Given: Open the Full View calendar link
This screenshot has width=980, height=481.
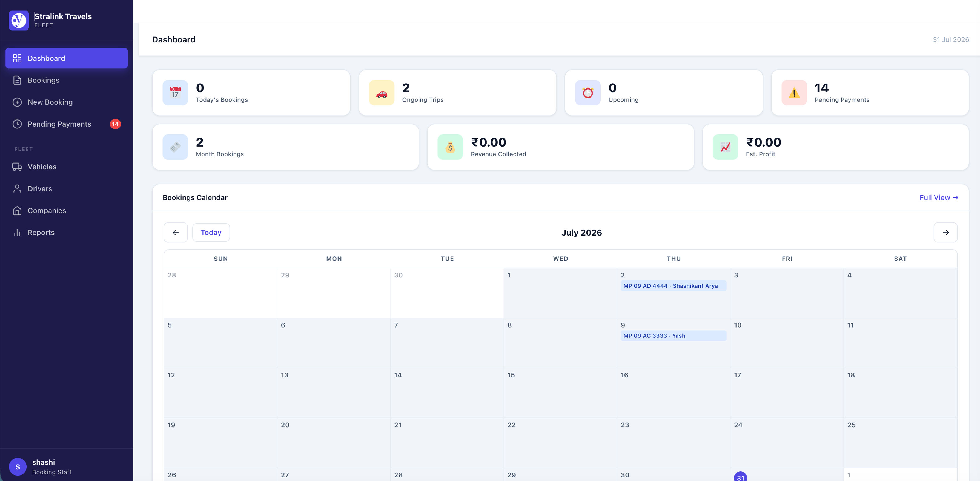Looking at the screenshot, I should coord(939,197).
